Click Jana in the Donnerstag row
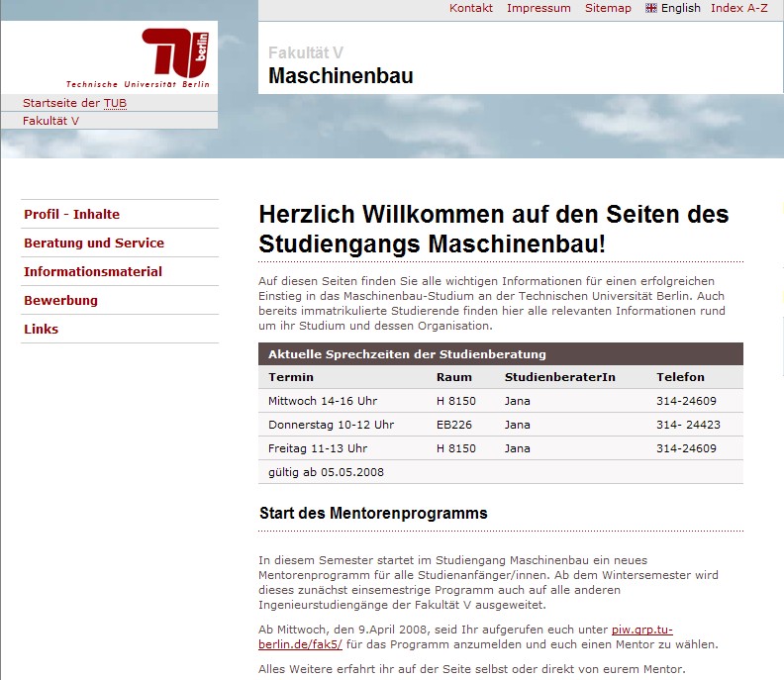 click(x=518, y=425)
